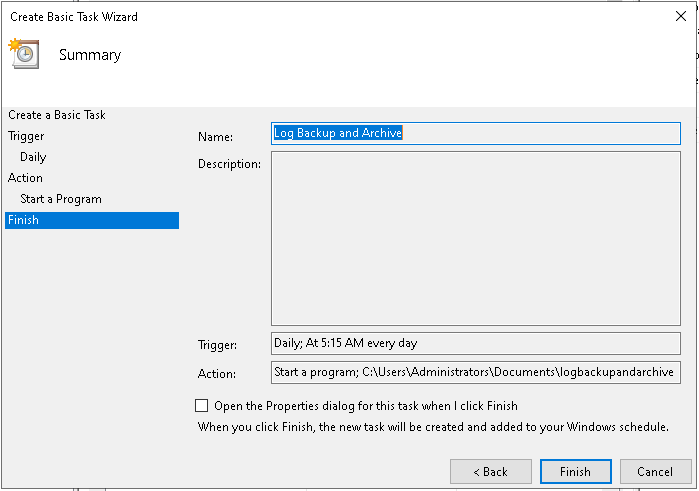
Task: Click the 'Name:' label
Action: tap(215, 136)
